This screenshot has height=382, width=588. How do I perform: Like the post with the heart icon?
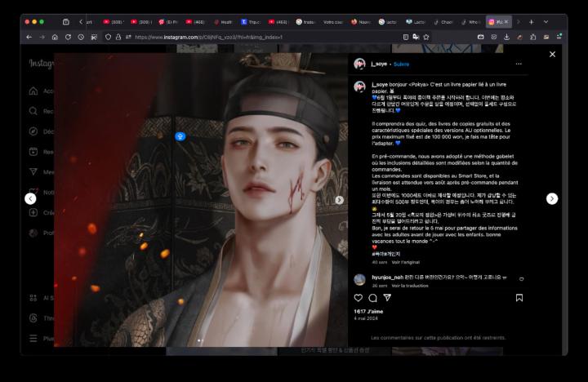[x=358, y=298]
